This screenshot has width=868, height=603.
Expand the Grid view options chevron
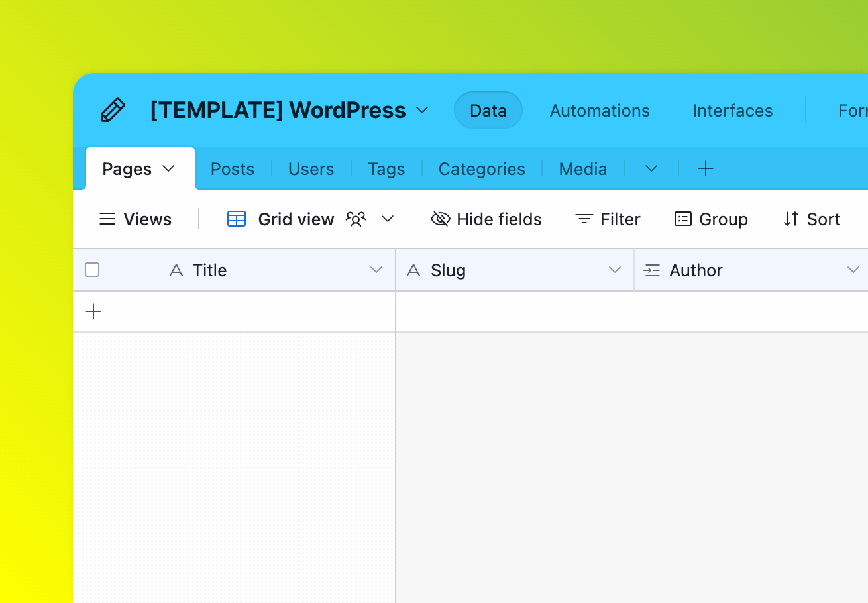(388, 219)
